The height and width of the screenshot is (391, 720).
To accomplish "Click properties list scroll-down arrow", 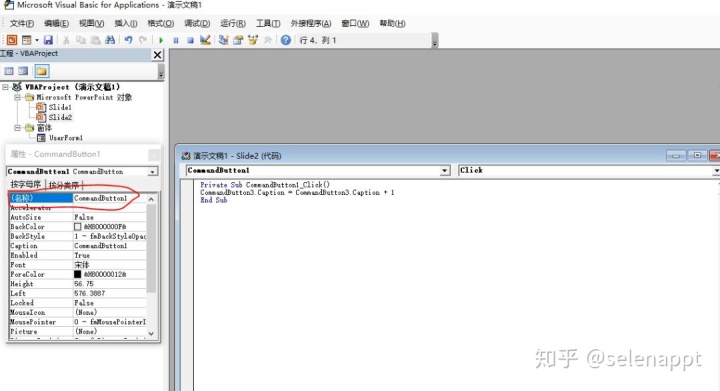I will point(151,334).
